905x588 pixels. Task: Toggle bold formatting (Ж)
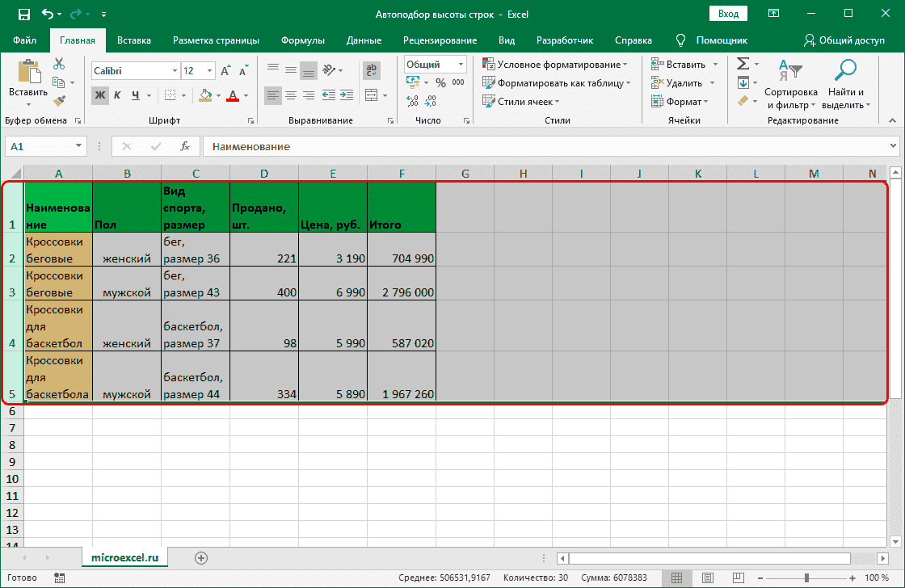(x=100, y=95)
